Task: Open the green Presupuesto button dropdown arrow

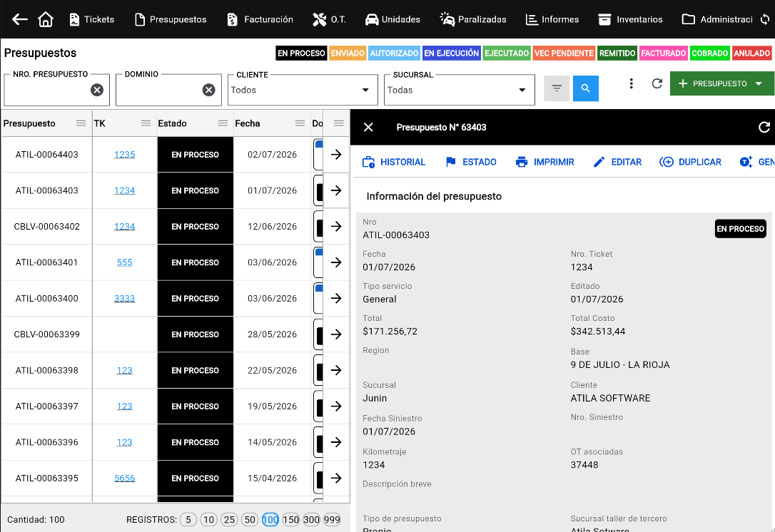Action: click(759, 83)
